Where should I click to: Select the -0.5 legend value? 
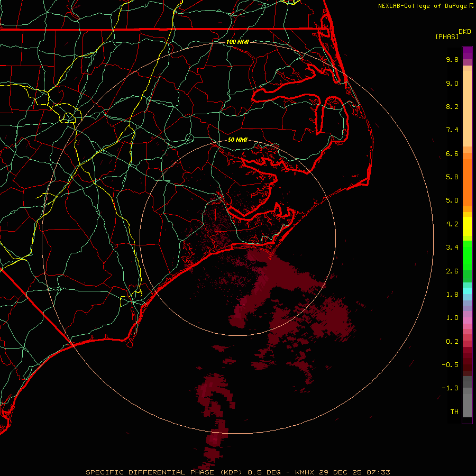pos(450,365)
